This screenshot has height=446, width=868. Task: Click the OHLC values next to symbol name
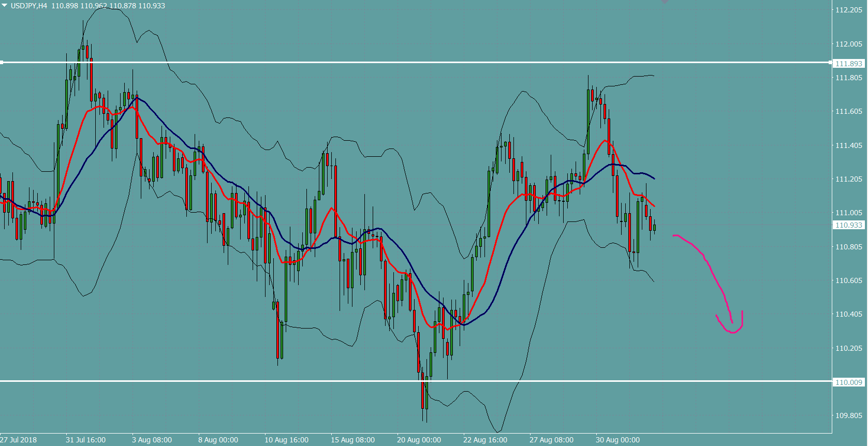tap(108, 6)
